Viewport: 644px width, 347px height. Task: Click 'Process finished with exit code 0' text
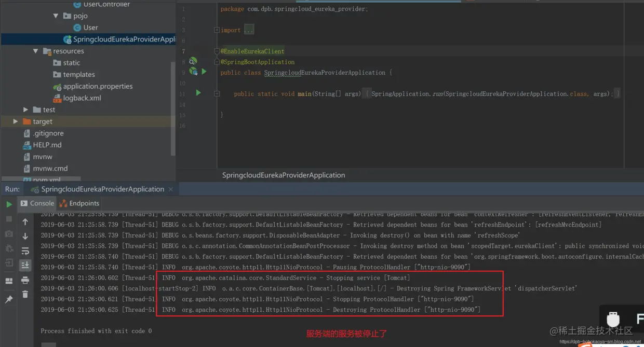pos(96,331)
